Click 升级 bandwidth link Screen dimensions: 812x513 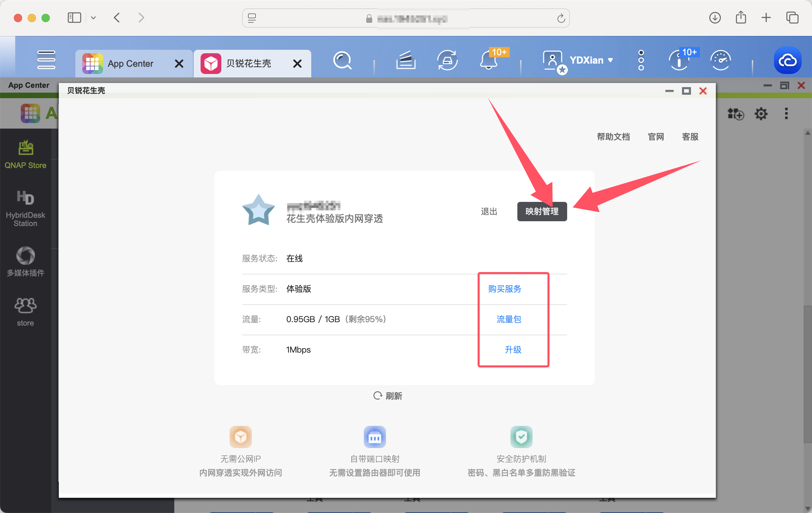[x=513, y=350]
